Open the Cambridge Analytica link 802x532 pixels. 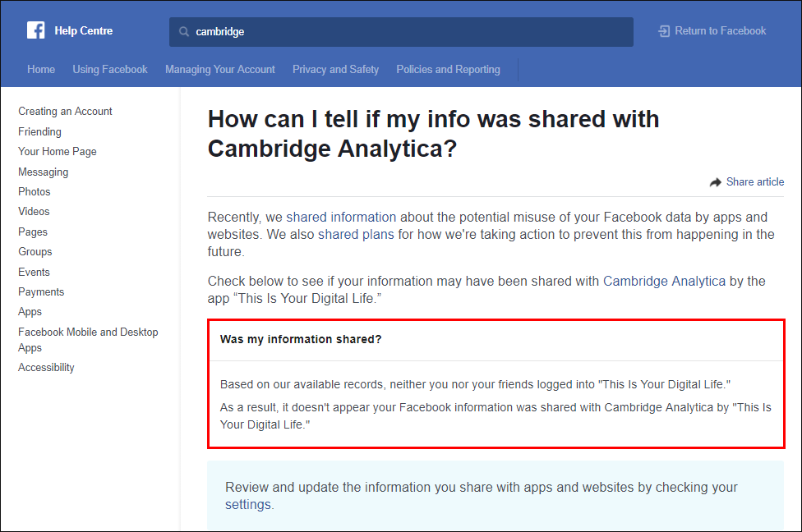(x=664, y=281)
